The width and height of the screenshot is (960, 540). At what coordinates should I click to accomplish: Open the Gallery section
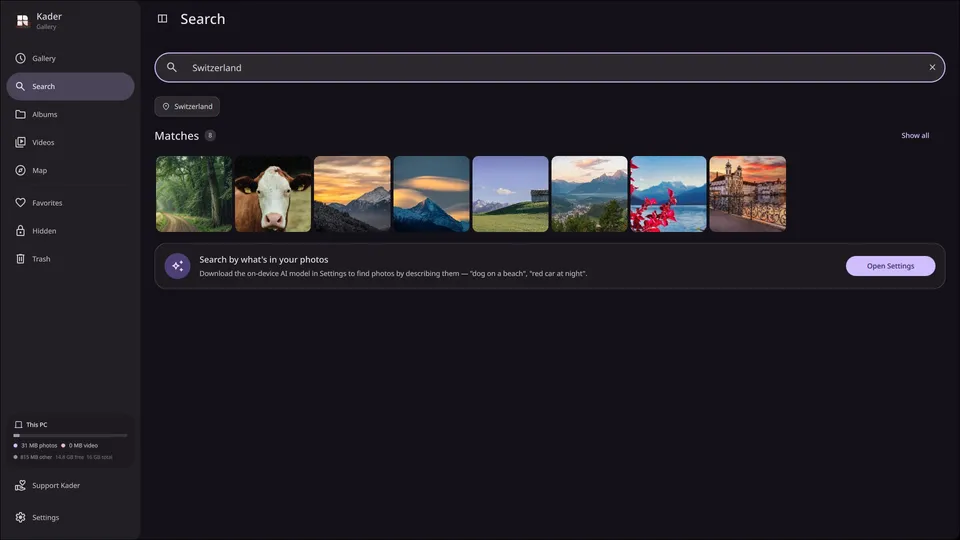click(70, 58)
